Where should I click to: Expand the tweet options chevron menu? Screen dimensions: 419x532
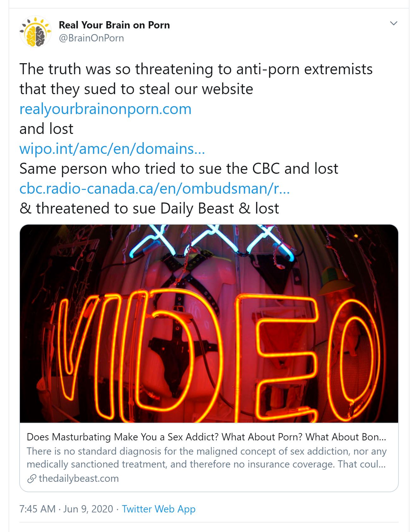coord(393,23)
